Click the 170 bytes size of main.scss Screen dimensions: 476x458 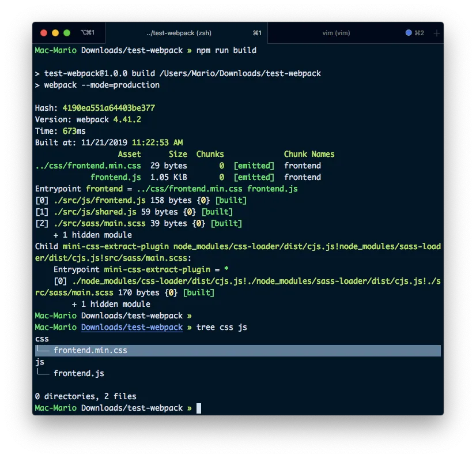coord(138,293)
